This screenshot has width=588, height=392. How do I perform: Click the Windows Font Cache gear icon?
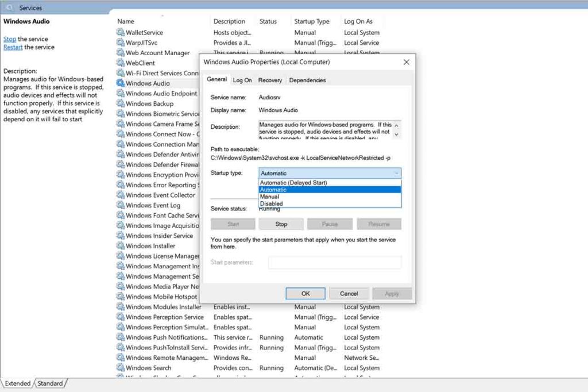(121, 215)
